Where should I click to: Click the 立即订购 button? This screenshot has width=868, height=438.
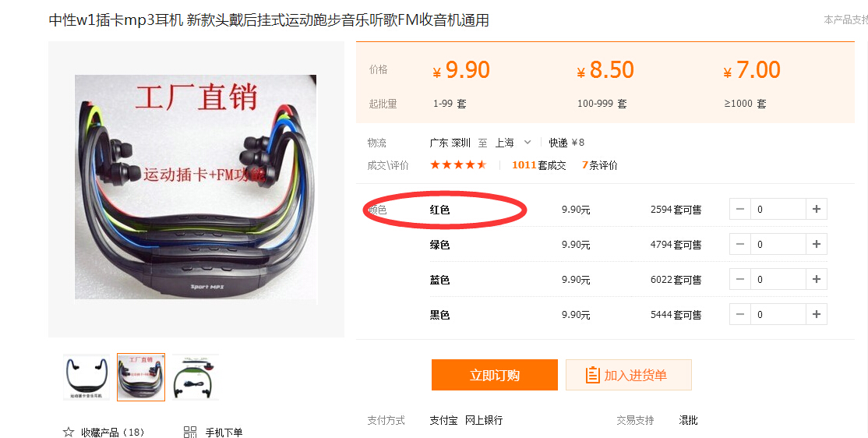pyautogui.click(x=494, y=375)
